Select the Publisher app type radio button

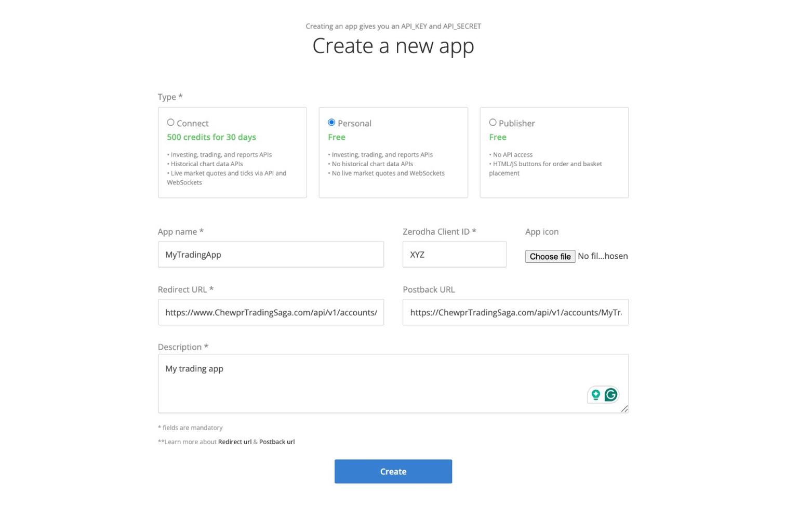tap(493, 123)
